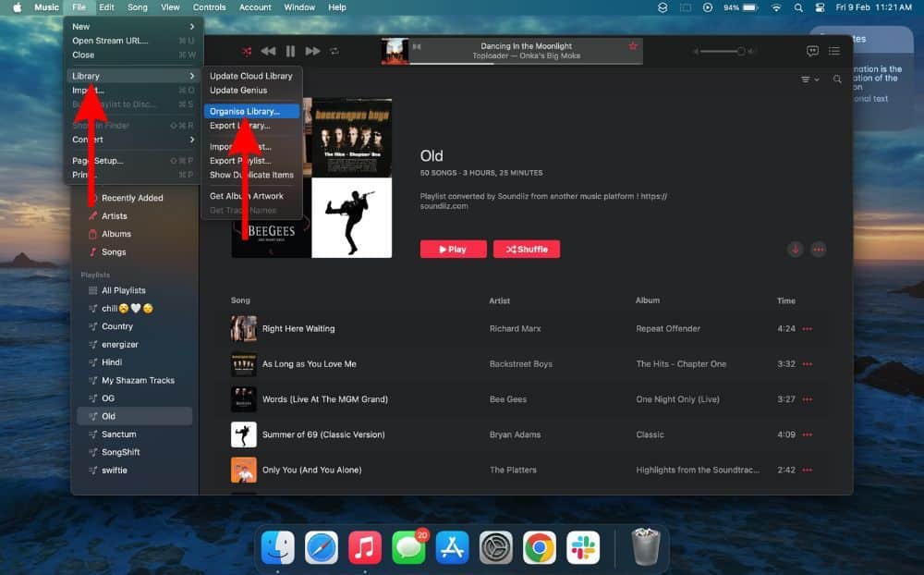The width and height of the screenshot is (924, 575).
Task: Open the lyrics panel icon
Action: (812, 52)
